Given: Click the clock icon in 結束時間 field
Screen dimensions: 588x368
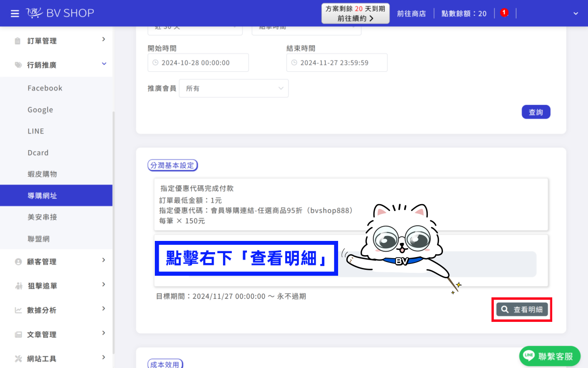Looking at the screenshot, I should [294, 63].
